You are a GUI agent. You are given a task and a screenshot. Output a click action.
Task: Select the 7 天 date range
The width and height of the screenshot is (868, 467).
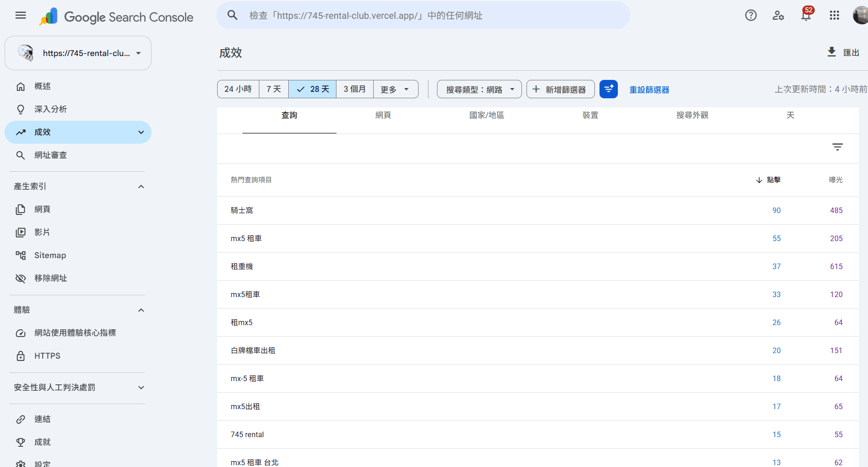coord(274,89)
